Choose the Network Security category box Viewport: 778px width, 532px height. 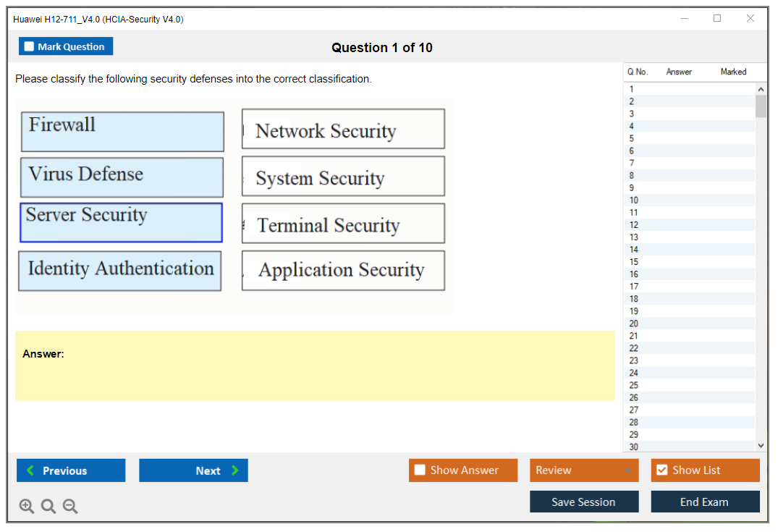point(343,129)
